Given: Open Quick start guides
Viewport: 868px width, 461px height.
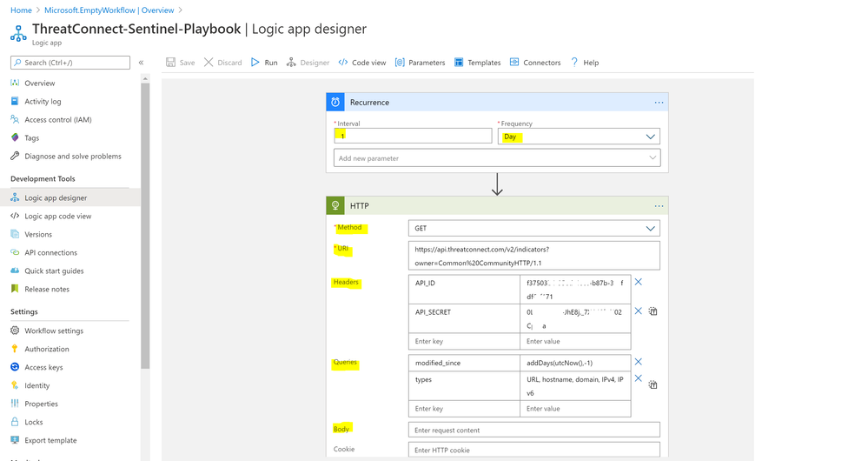Looking at the screenshot, I should pyautogui.click(x=54, y=271).
